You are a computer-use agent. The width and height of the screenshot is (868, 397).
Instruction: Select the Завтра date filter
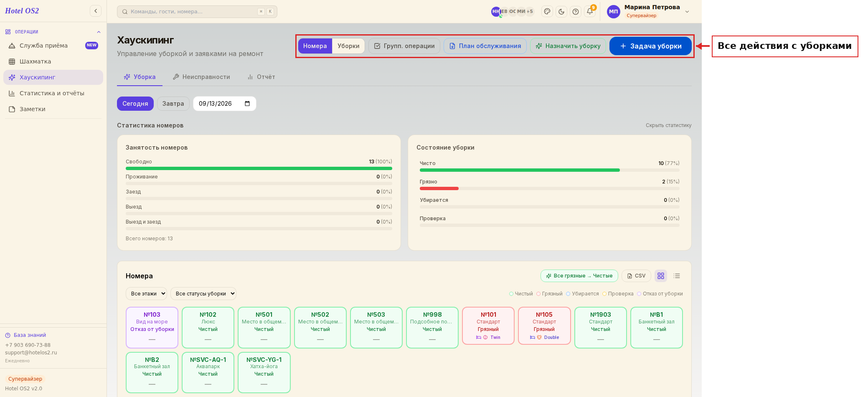tap(173, 104)
